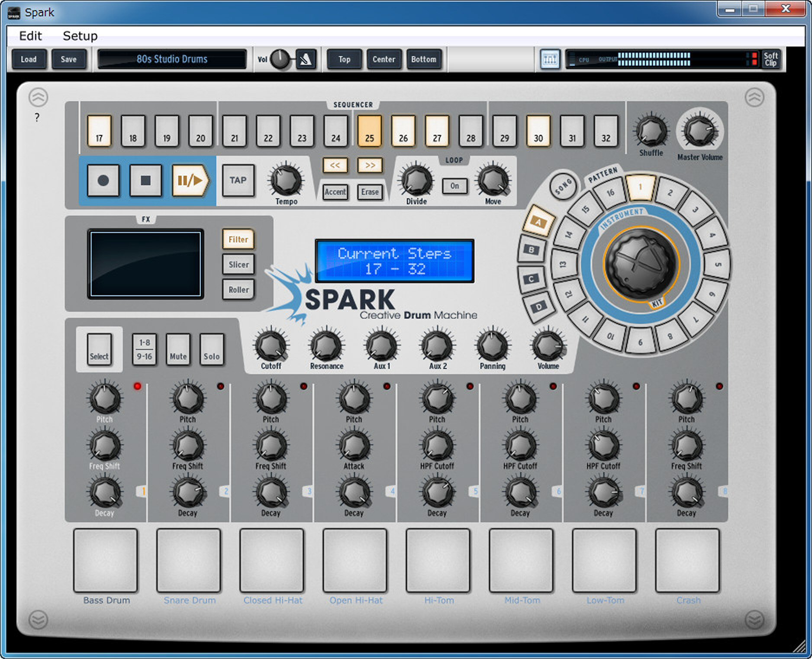The width and height of the screenshot is (812, 659).
Task: Select pattern 13 on the ring
Action: [564, 264]
